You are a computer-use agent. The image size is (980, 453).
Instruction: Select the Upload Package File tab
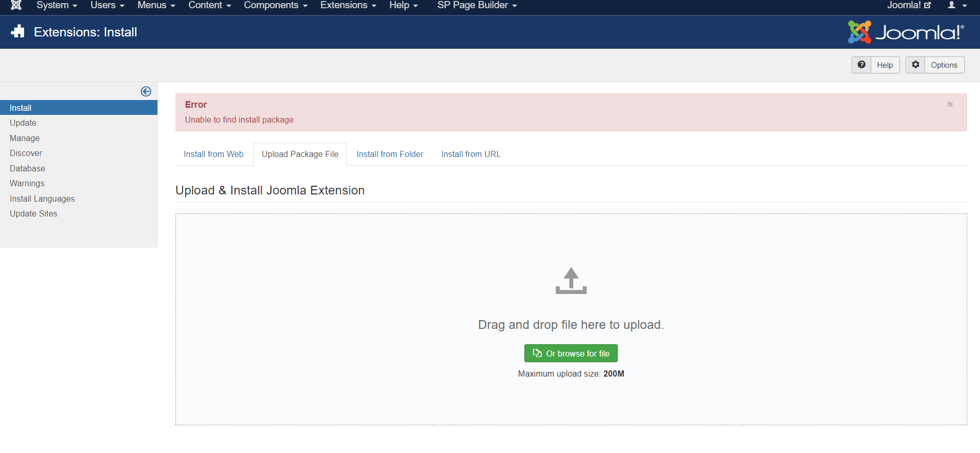[300, 154]
